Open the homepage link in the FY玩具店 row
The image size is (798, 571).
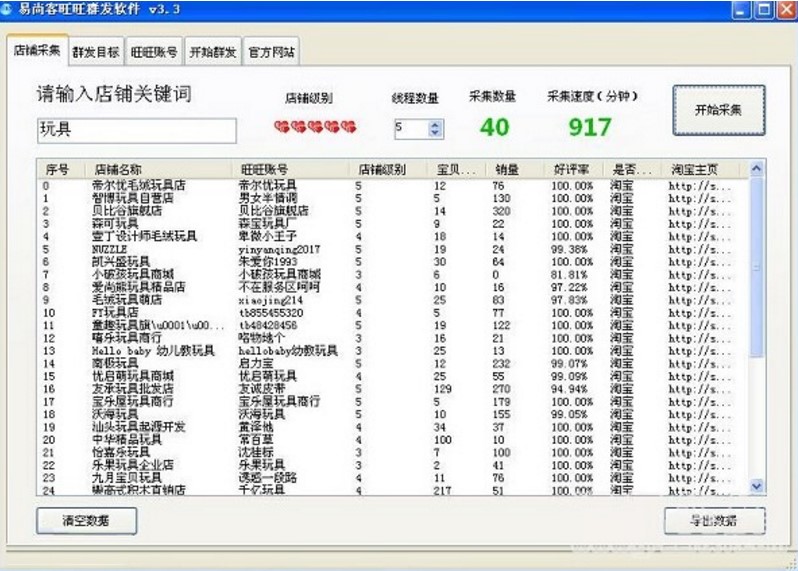tap(700, 313)
